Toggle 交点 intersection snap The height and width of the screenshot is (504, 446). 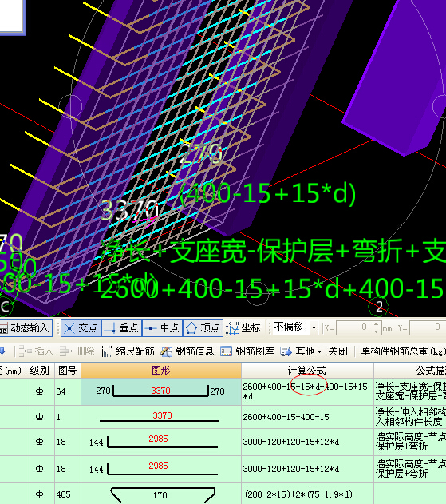pos(81,328)
